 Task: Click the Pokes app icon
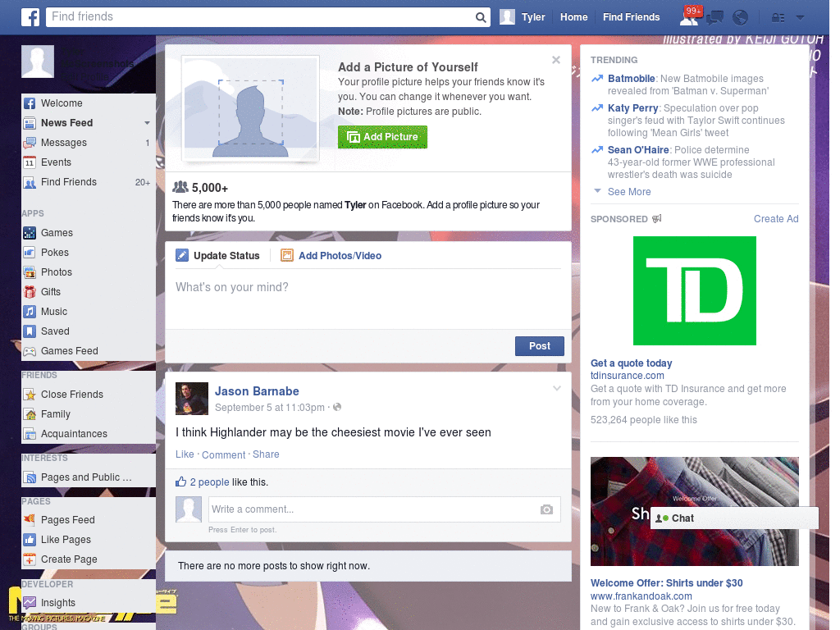click(x=30, y=253)
